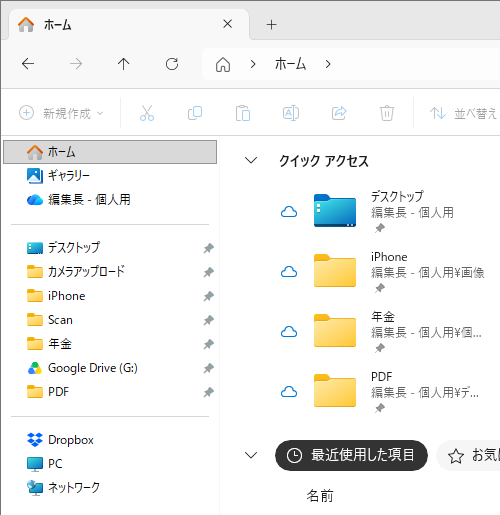Click the Back navigation arrow

[x=28, y=64]
